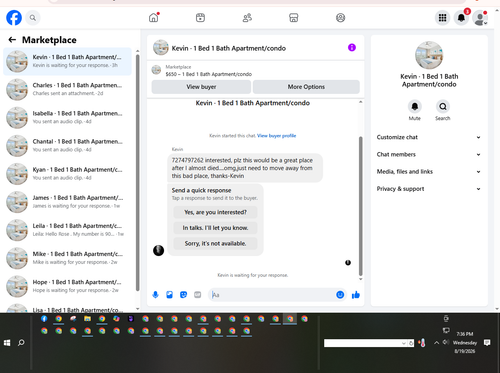Click the message text input field

coord(272,295)
